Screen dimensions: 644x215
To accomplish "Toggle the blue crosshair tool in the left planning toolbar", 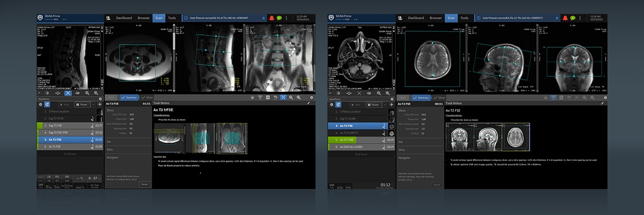I will point(283,97).
